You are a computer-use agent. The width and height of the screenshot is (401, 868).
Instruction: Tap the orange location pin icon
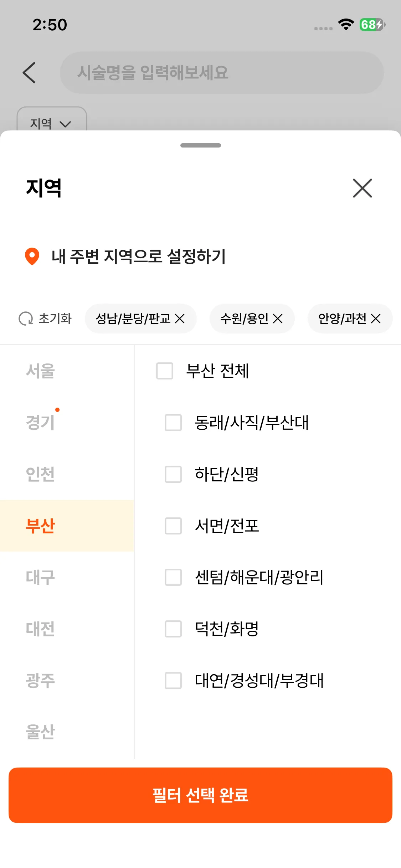click(32, 257)
